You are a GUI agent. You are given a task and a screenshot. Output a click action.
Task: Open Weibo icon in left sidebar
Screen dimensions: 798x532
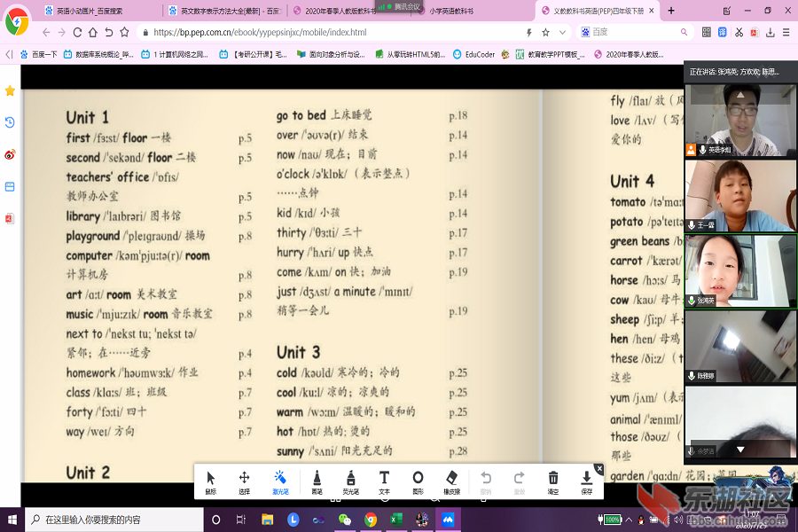10,154
